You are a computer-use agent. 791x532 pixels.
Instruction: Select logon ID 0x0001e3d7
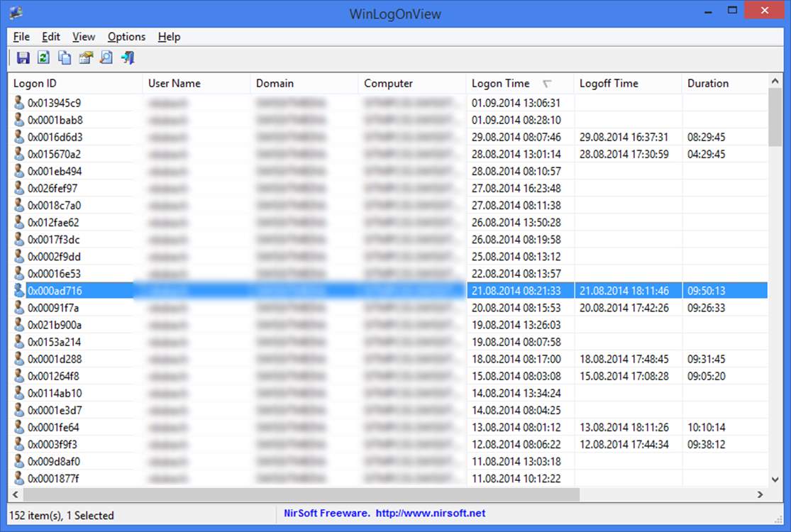pyautogui.click(x=55, y=411)
